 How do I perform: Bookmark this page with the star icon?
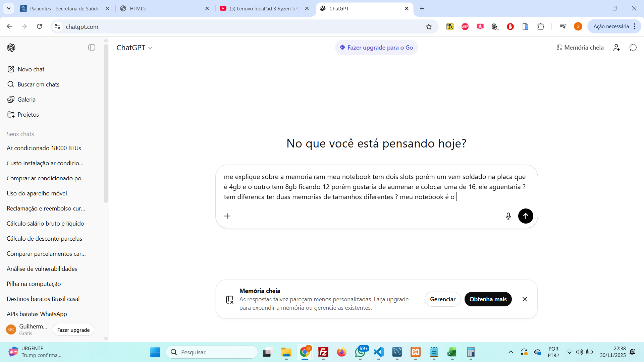(429, 26)
